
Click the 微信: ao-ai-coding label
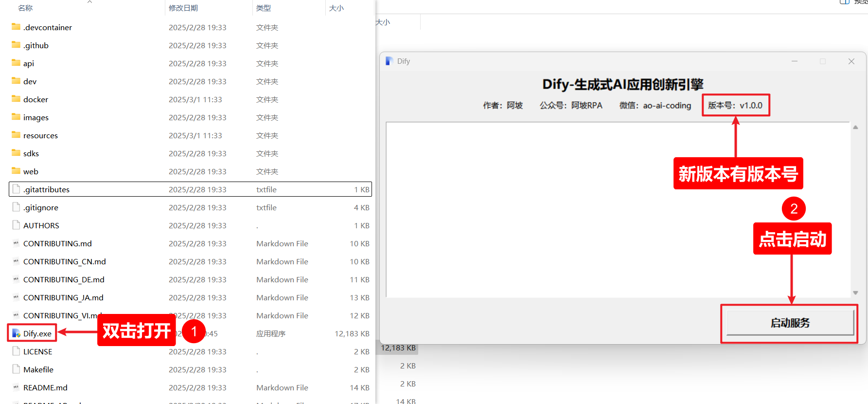coord(655,105)
